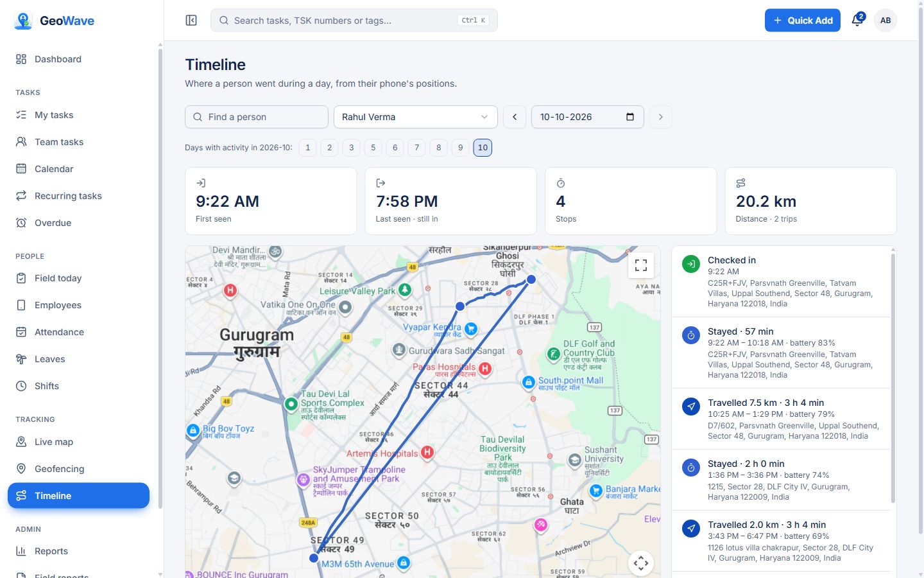924x578 pixels.
Task: Click the Leisure Valley Park map marker
Action: tap(405, 290)
